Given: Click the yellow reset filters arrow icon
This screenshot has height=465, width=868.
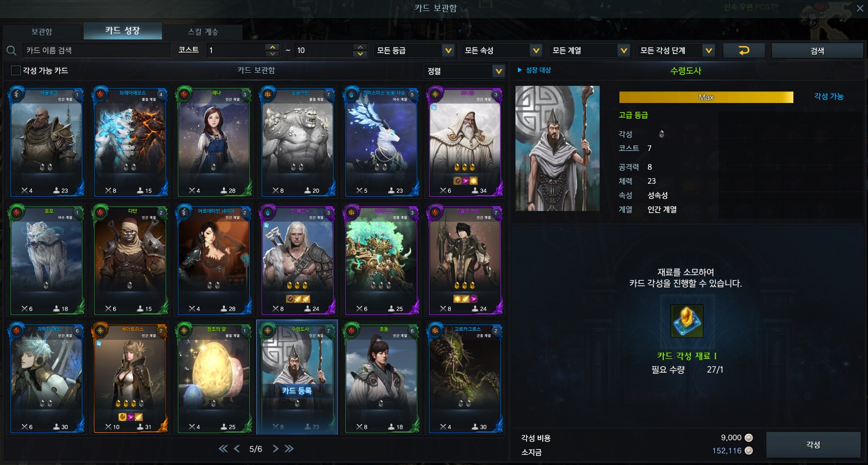Looking at the screenshot, I should [x=744, y=50].
